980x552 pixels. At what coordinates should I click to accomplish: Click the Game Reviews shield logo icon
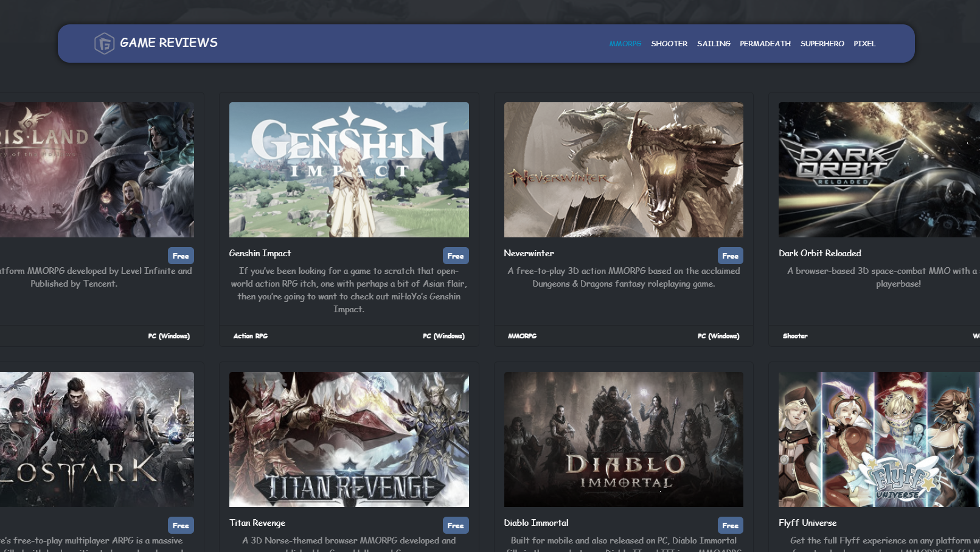pyautogui.click(x=103, y=43)
